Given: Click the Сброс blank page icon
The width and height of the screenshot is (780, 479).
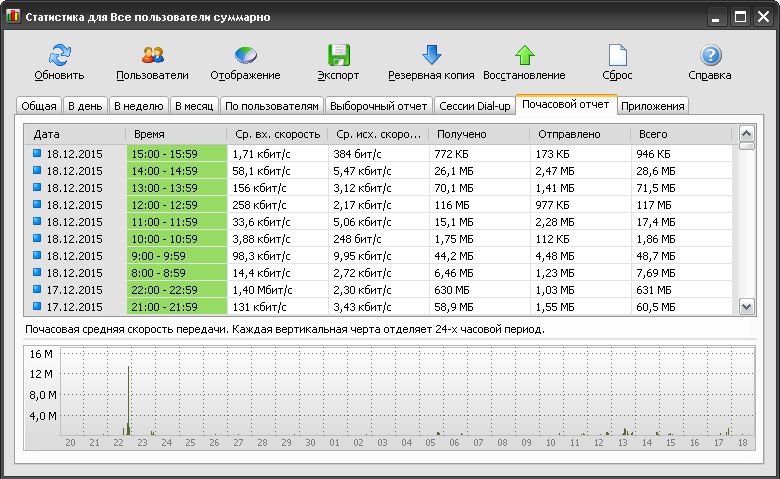Looking at the screenshot, I should coord(617,55).
